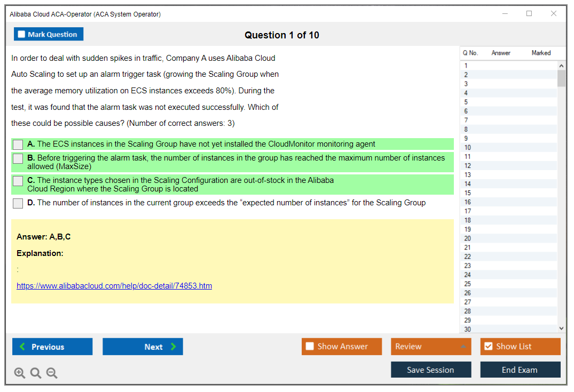Go to the Previous question
This screenshot has height=392, width=574.
pyautogui.click(x=52, y=347)
